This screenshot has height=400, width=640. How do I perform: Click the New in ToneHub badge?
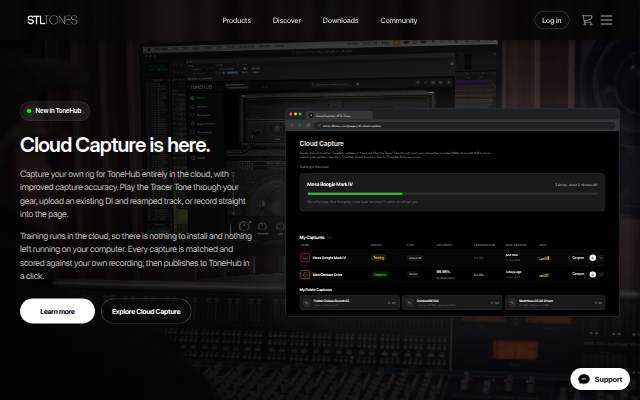pyautogui.click(x=55, y=111)
